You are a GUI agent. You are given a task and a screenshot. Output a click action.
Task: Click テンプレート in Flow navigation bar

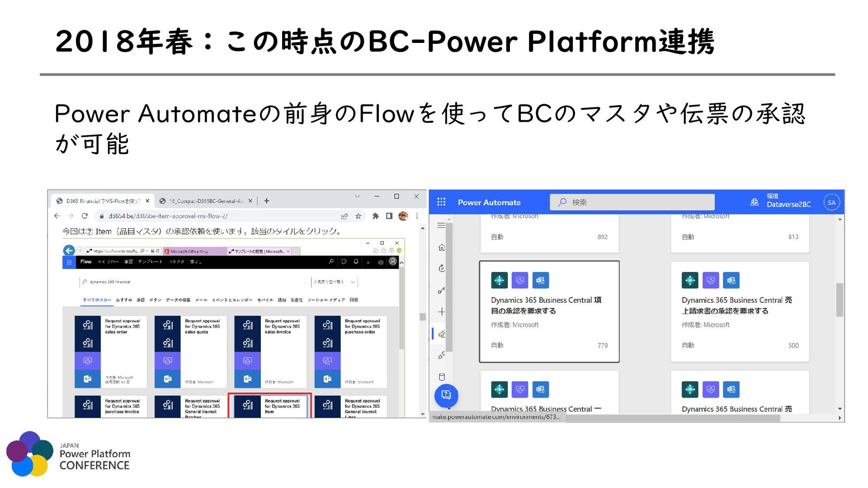150,262
